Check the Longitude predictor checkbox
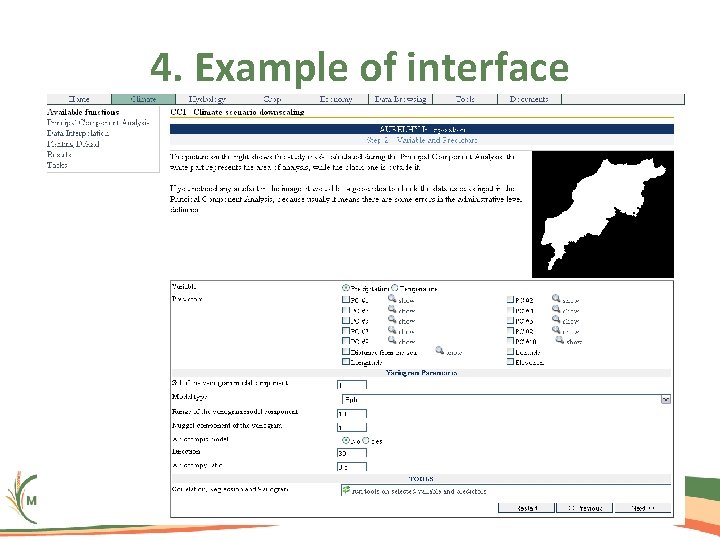The width and height of the screenshot is (720, 540). (x=346, y=362)
